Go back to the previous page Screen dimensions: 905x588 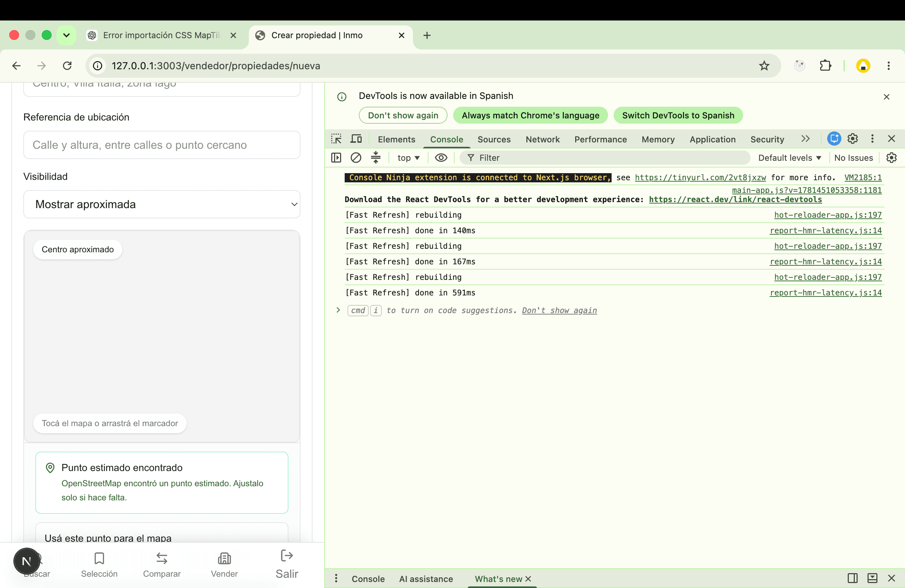pyautogui.click(x=16, y=66)
